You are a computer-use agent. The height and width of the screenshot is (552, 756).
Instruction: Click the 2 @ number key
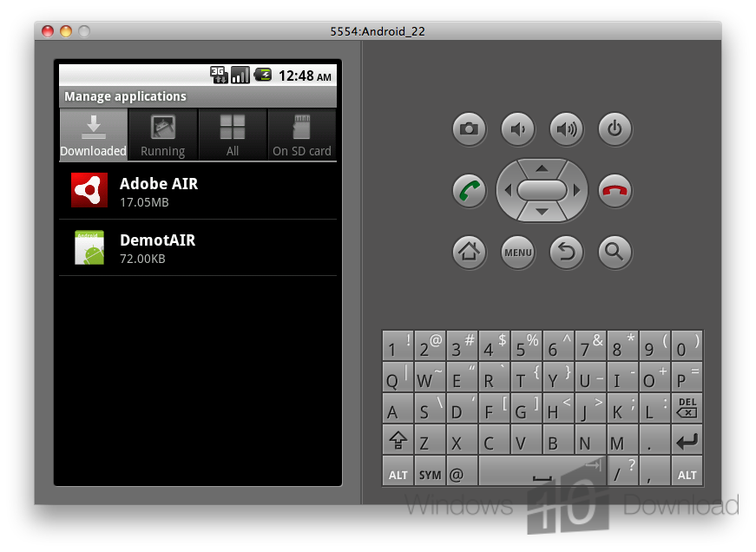pos(430,345)
